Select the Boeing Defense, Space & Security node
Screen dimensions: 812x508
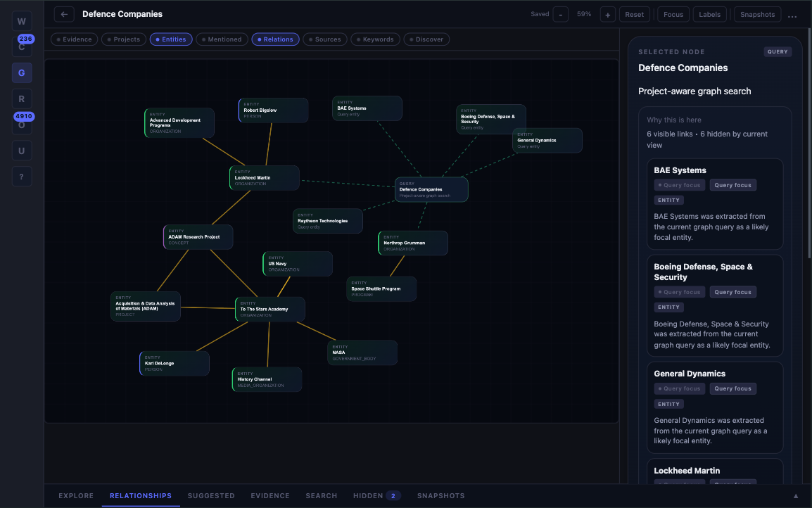click(x=491, y=119)
